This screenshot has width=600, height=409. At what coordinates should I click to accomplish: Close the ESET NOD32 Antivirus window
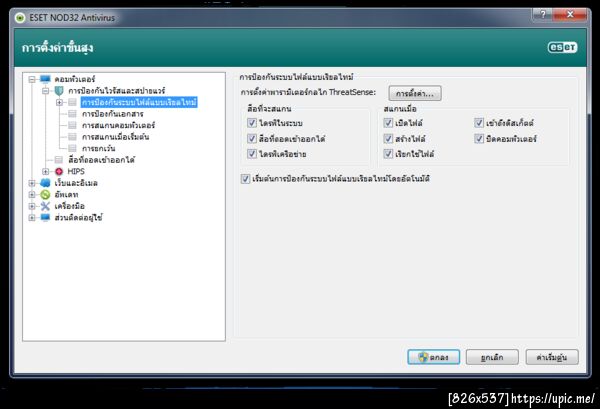pos(570,15)
